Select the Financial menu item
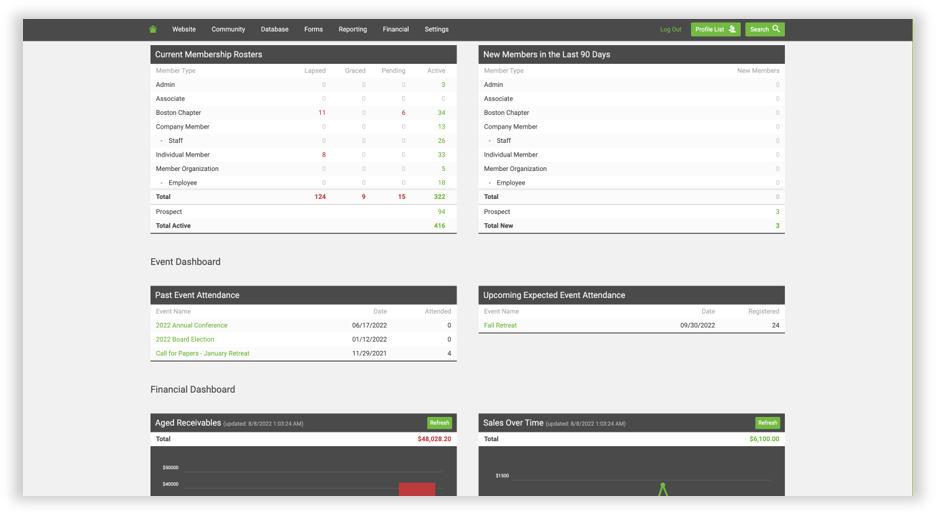The width and height of the screenshot is (936, 515). click(x=395, y=30)
